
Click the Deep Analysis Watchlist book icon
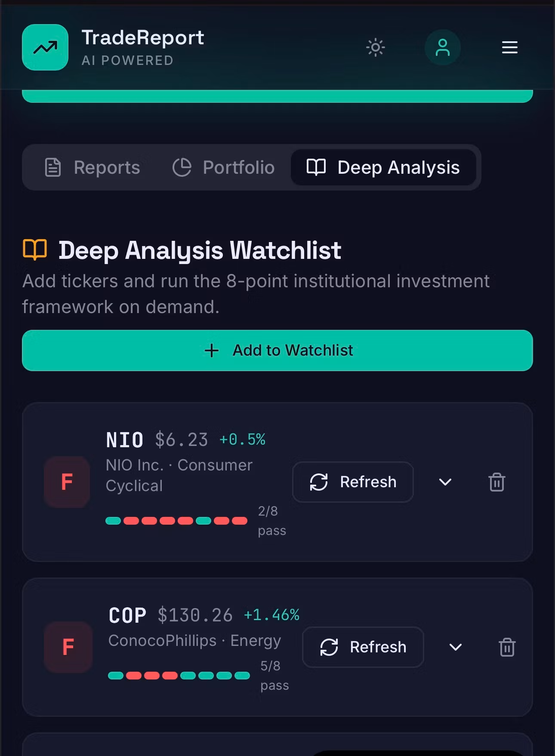click(x=35, y=249)
